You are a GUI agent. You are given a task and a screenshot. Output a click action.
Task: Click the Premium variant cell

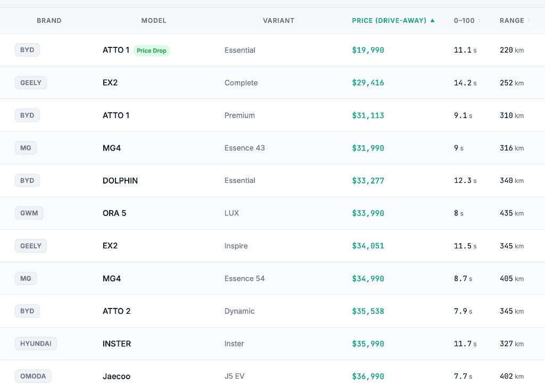[x=240, y=115]
